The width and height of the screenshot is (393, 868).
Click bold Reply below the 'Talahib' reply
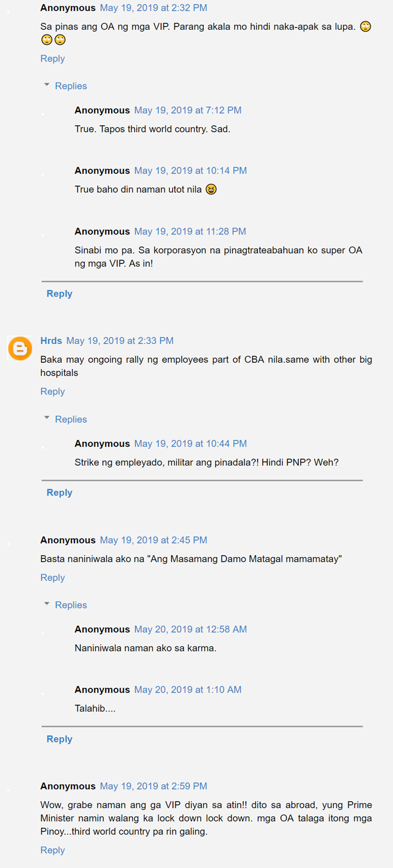coord(59,739)
